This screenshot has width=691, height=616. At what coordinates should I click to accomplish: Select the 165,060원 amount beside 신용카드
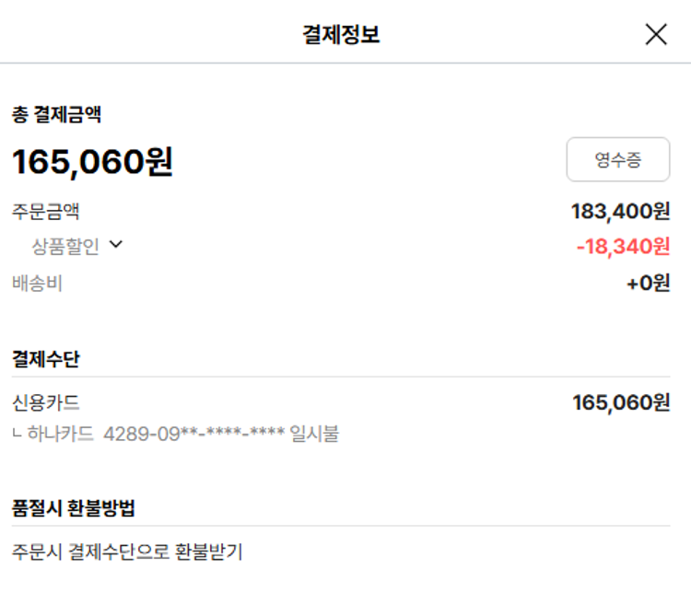[x=621, y=402]
